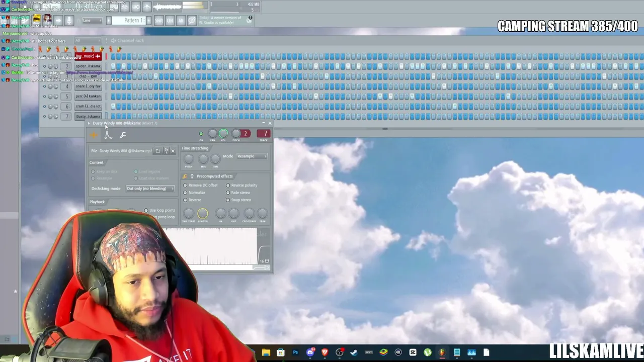644x362 pixels.
Task: Click the time stretching TIME knob
Action: pos(215,159)
